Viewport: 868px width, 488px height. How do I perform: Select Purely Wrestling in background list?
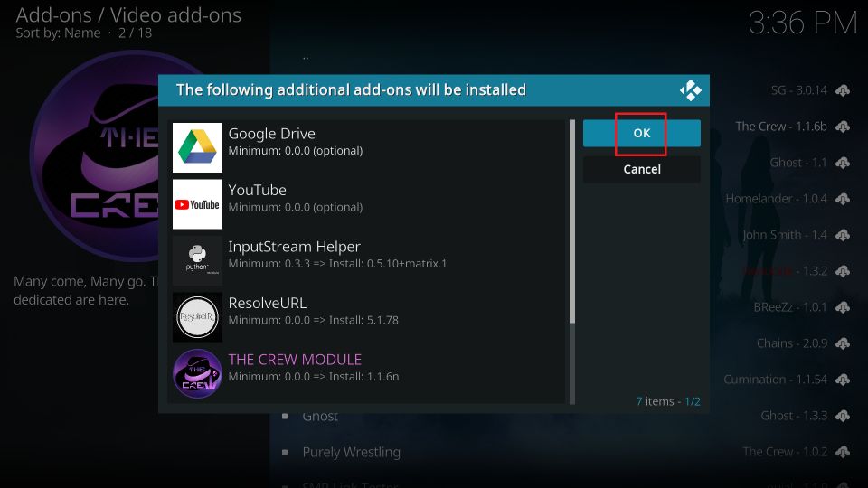pyautogui.click(x=351, y=452)
